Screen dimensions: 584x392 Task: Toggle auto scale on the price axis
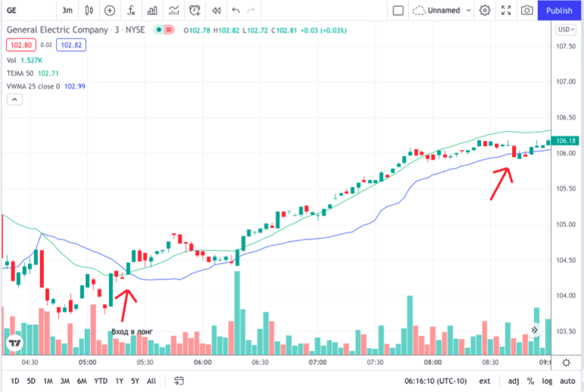(567, 381)
